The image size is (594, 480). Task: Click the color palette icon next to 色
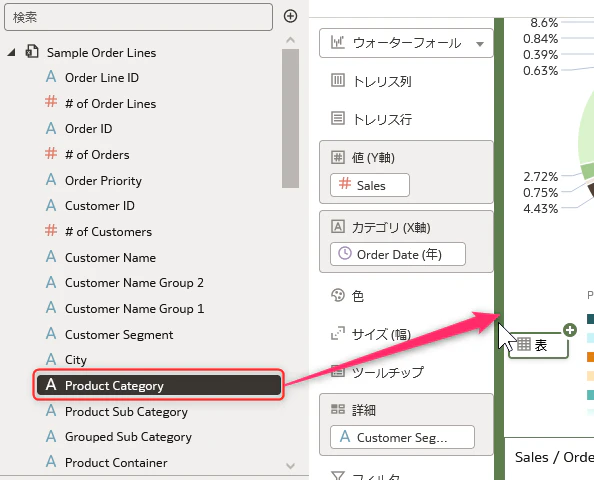click(338, 295)
